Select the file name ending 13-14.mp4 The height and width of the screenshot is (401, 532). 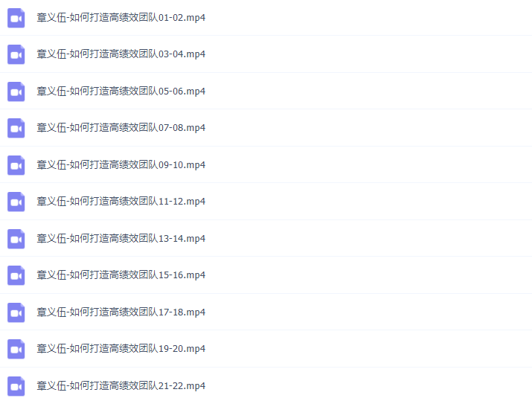coord(121,239)
